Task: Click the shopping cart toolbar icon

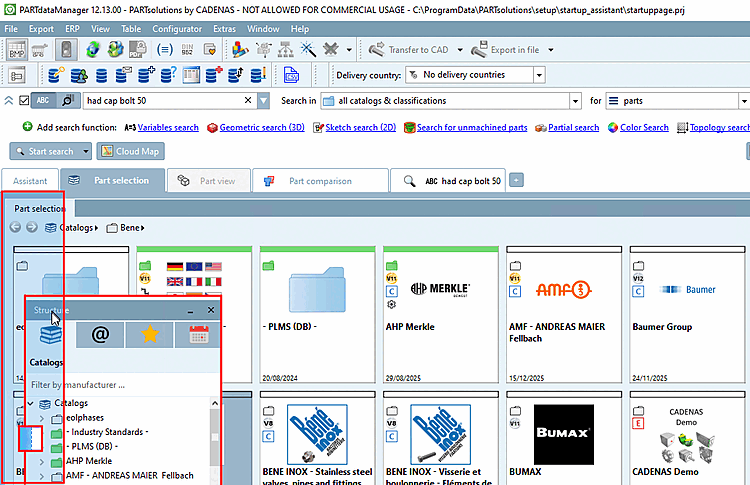Action: click(x=40, y=50)
